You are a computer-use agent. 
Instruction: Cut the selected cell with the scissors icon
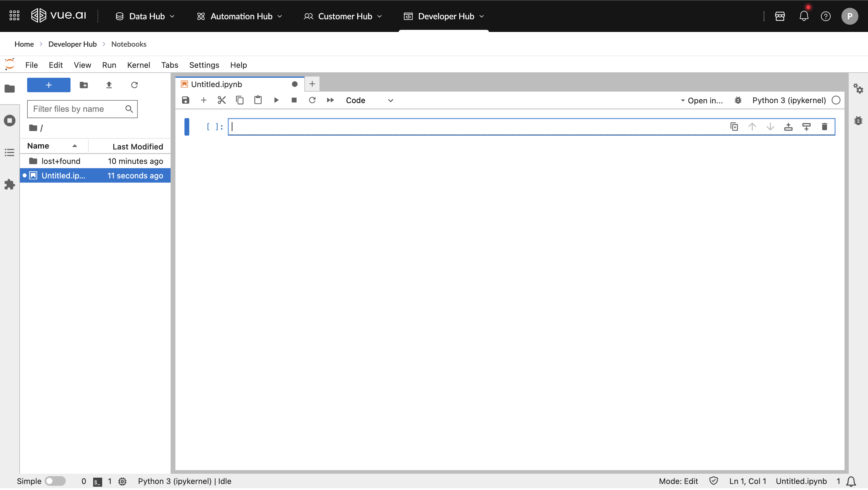[222, 100]
